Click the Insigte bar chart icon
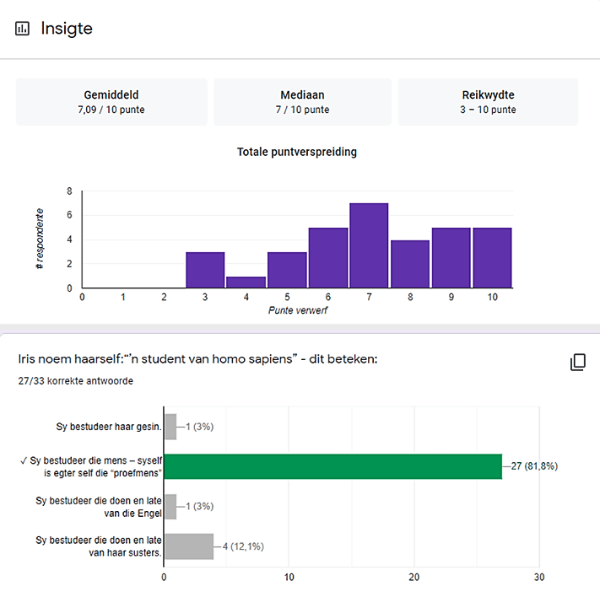The image size is (600, 597). click(x=22, y=29)
